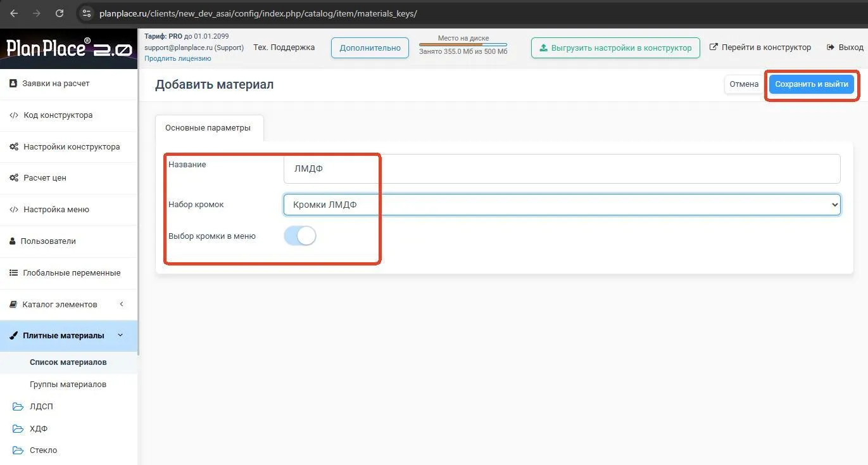Image resolution: width=868 pixels, height=465 pixels.
Task: Click the Перейти в конструктор link
Action: click(x=760, y=48)
